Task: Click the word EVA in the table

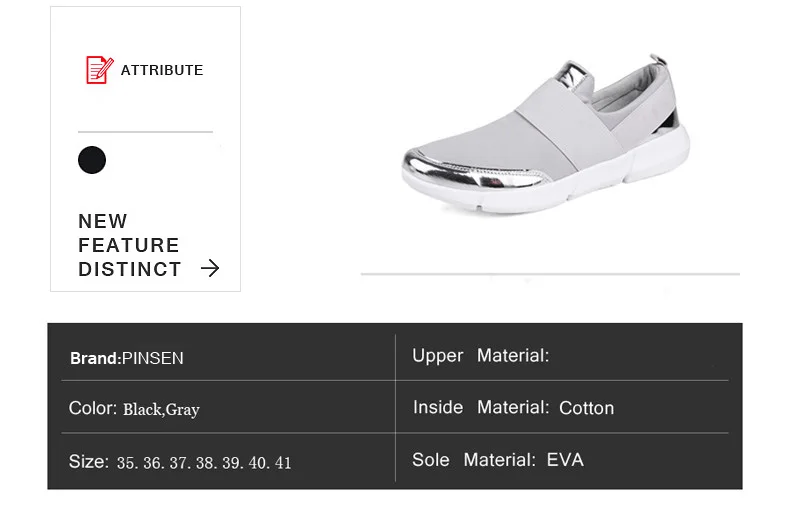Action: tap(565, 460)
